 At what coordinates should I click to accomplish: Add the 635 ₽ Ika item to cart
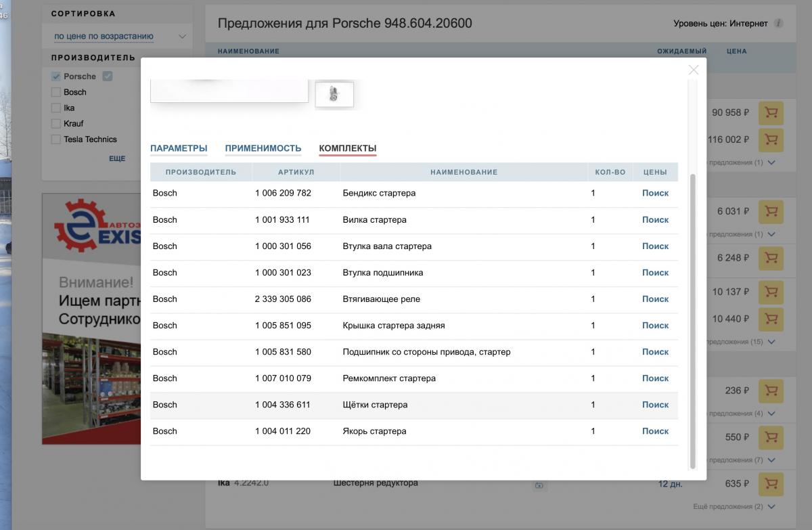tap(771, 484)
